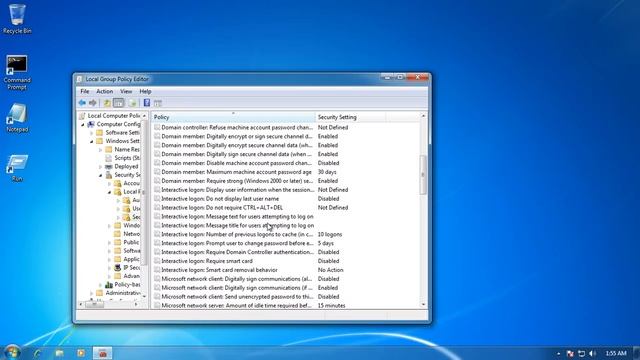Click the console tree horizontal scrollbar thumb
Viewport: 640px width, 360px height.
point(94,304)
